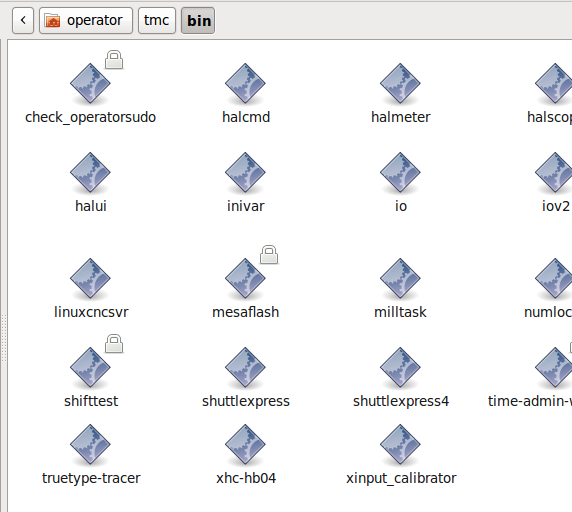Navigate to the tmc path folder
The width and height of the screenshot is (572, 512).
(157, 20)
